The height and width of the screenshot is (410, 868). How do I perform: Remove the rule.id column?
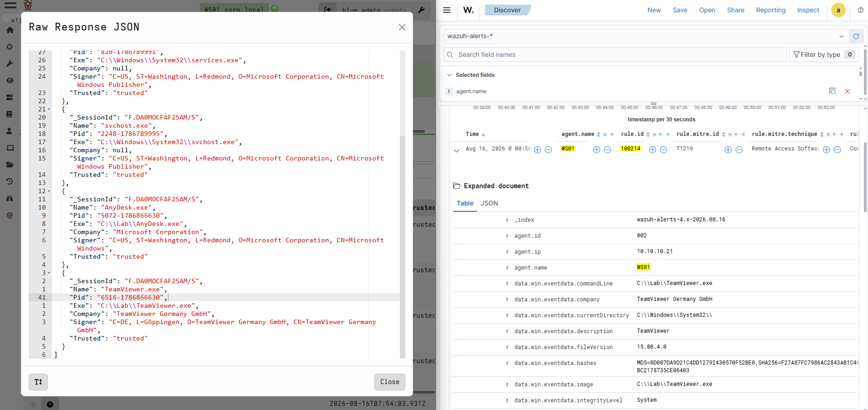coord(655,135)
